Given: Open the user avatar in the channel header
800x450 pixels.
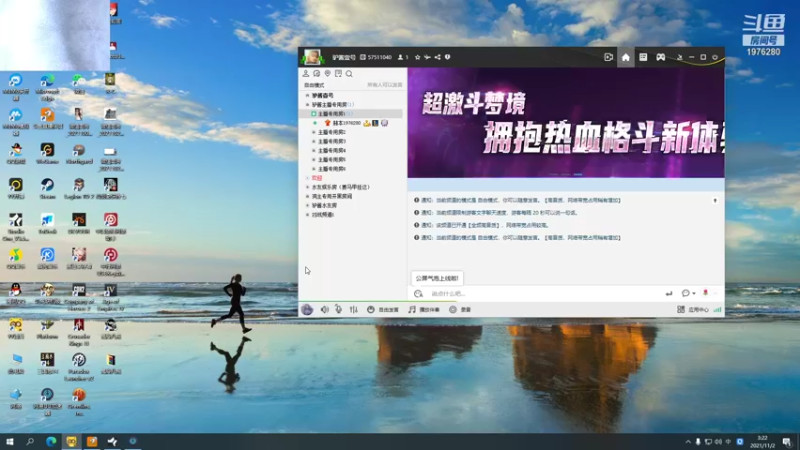Looking at the screenshot, I should 312,57.
